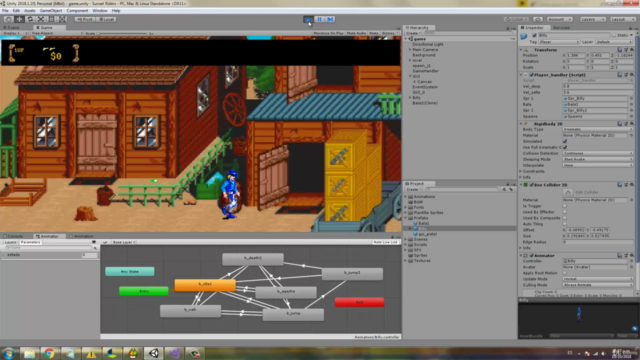Select the Hand tool in the toolbar

tap(8, 19)
